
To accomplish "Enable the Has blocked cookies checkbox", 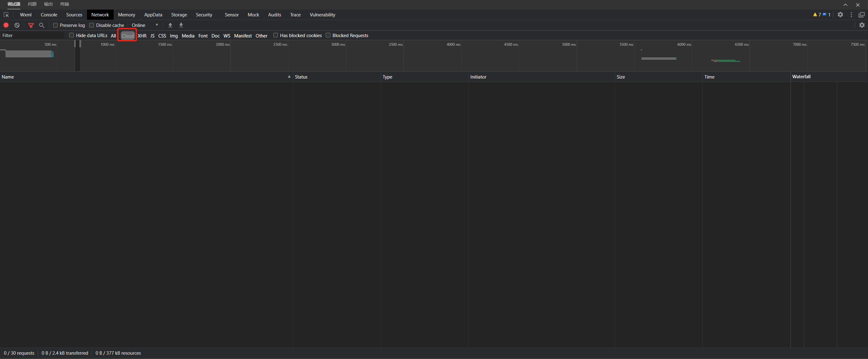I will click(276, 36).
